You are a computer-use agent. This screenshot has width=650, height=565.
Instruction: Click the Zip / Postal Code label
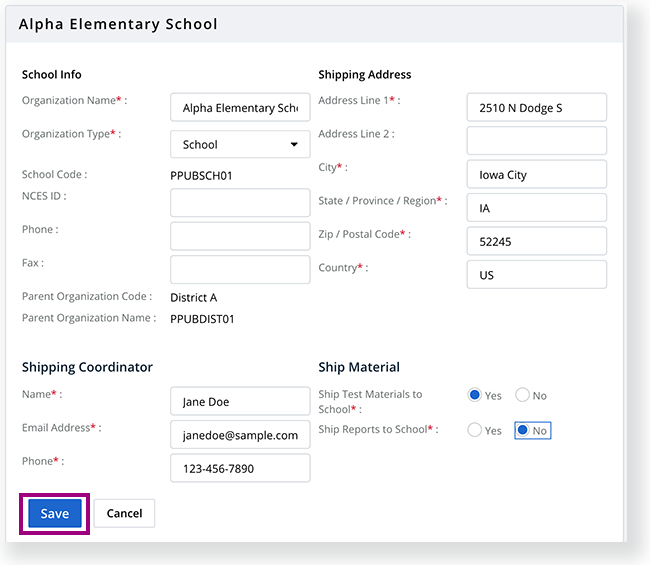click(364, 234)
